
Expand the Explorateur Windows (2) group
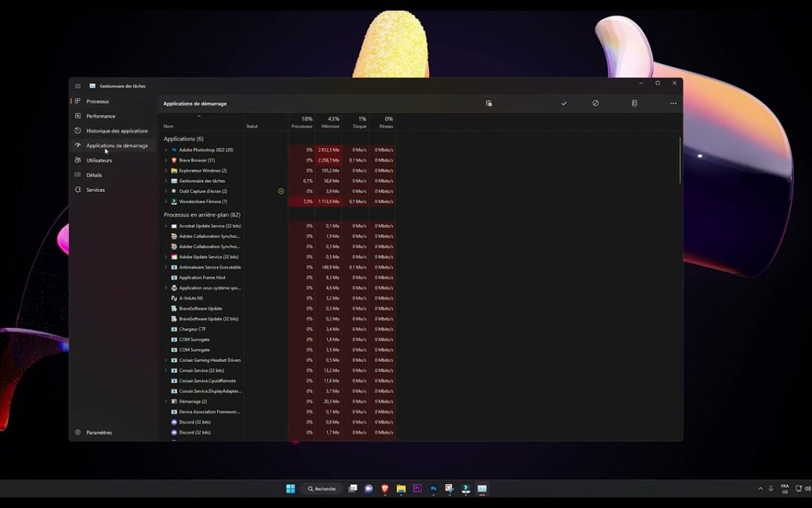[165, 171]
